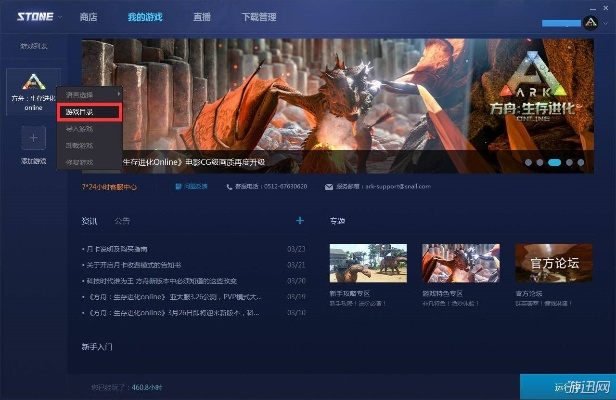Choose 游戏目录 from the context menu
The height and width of the screenshot is (400, 616).
click(x=89, y=112)
